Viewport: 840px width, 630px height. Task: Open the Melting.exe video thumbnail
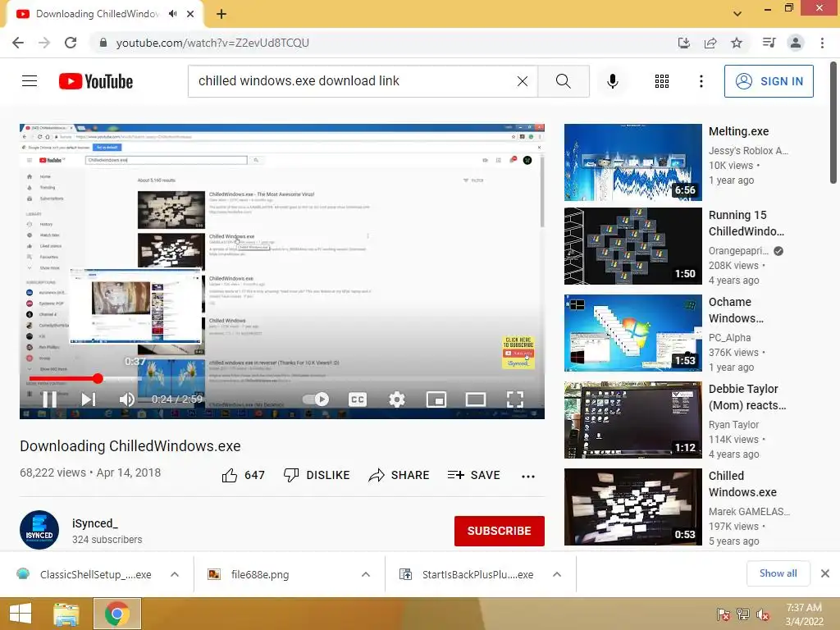632,162
